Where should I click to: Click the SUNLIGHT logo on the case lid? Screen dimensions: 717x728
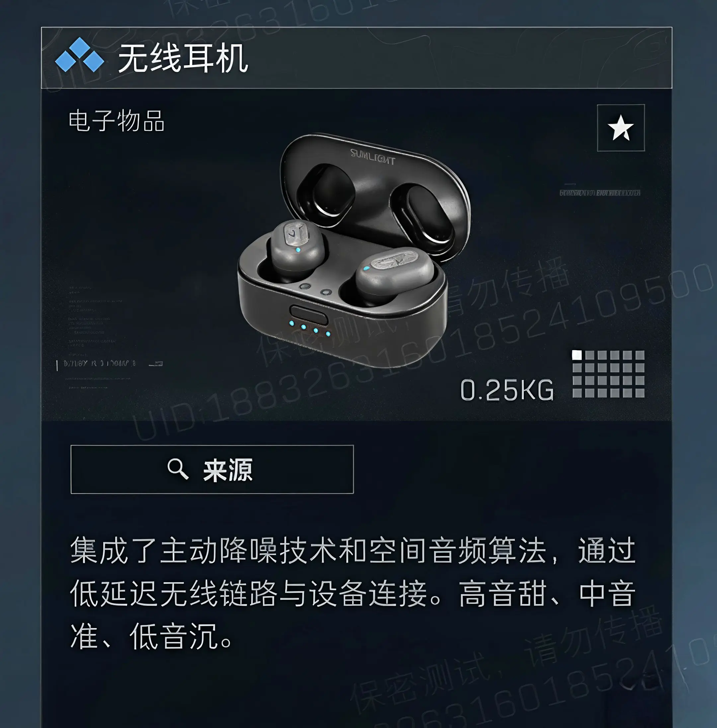pyautogui.click(x=373, y=157)
